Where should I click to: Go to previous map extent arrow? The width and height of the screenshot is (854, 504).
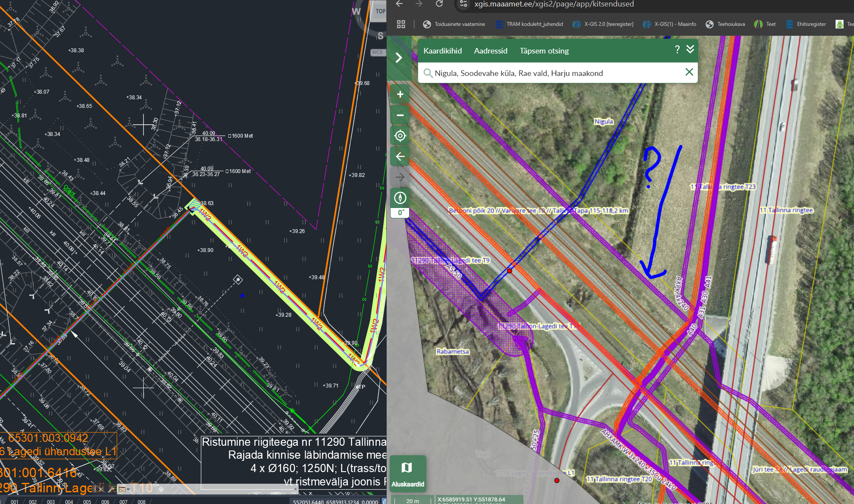tap(400, 156)
